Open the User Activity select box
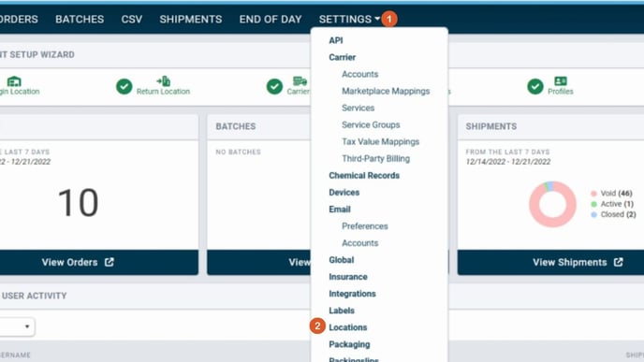The height and width of the screenshot is (362, 644). (x=17, y=326)
